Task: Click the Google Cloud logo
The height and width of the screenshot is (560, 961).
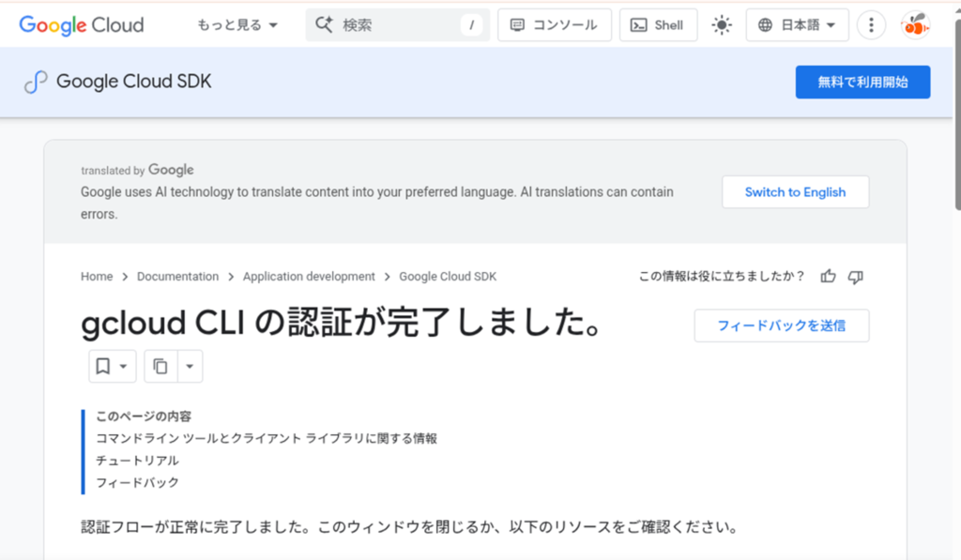Action: coord(82,25)
